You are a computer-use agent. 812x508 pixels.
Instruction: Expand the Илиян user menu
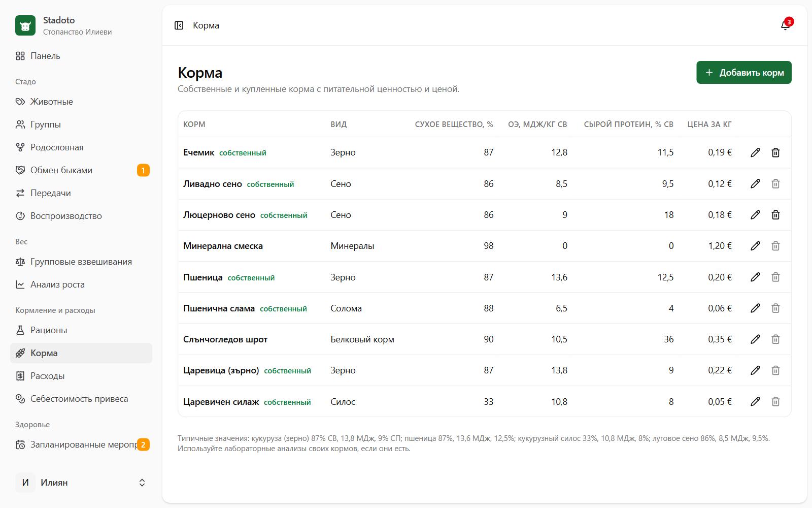(81, 483)
